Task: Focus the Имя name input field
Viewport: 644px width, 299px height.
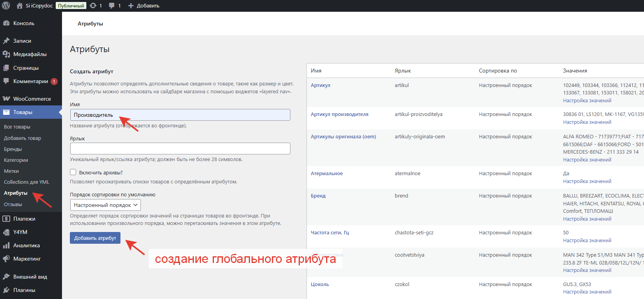Action: 180,115
